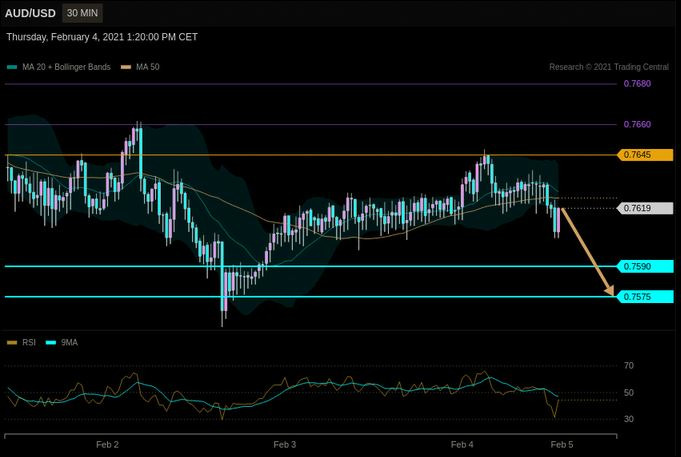Screen dimensions: 681x457
Task: Select the Feb 2 date label
Action: (107, 444)
